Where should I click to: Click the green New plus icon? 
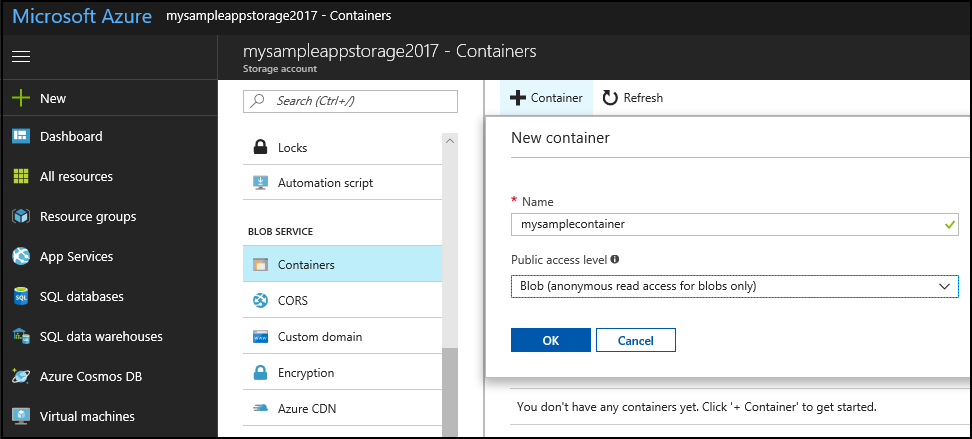coord(20,99)
